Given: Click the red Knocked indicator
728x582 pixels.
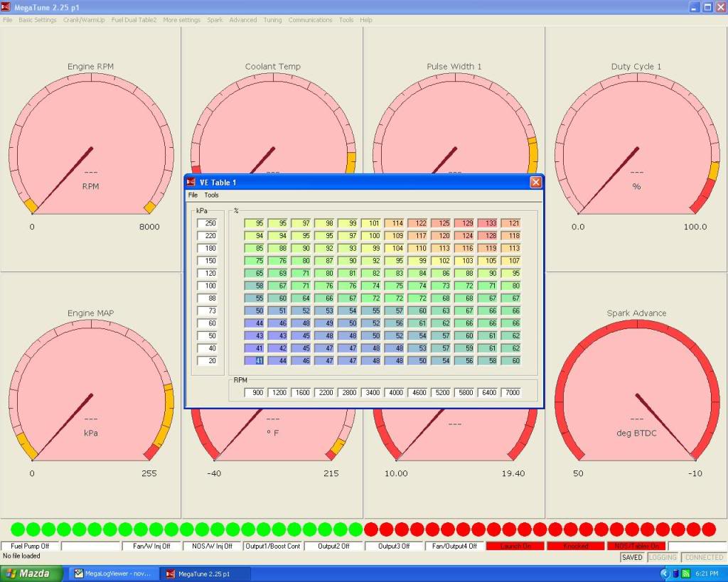Looking at the screenshot, I should (576, 546).
